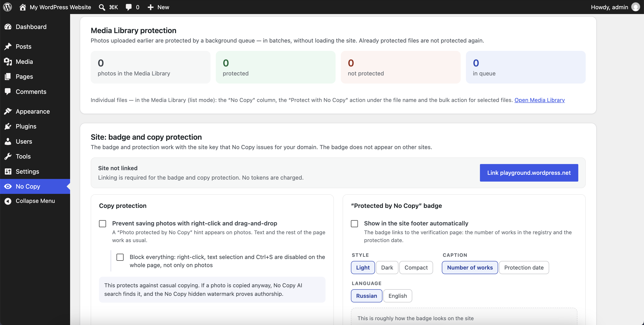Click the No Copy eye icon
Screen dimensions: 644x325
pos(8,186)
